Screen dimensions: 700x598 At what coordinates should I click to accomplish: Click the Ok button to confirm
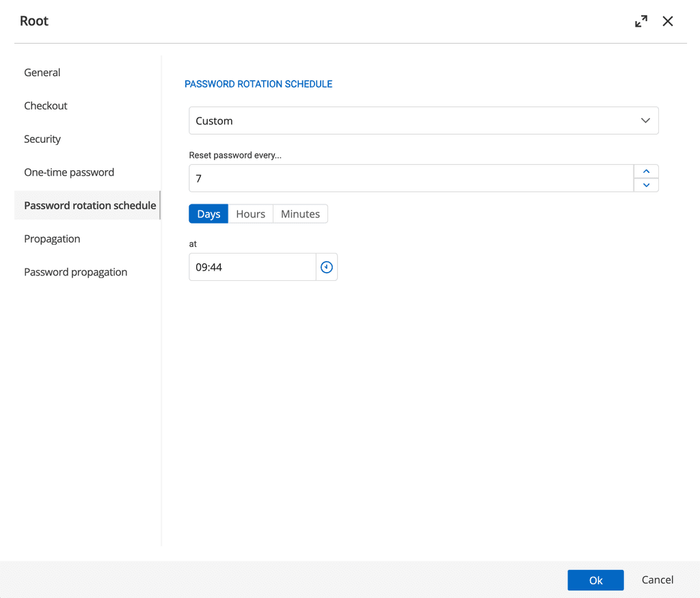595,580
